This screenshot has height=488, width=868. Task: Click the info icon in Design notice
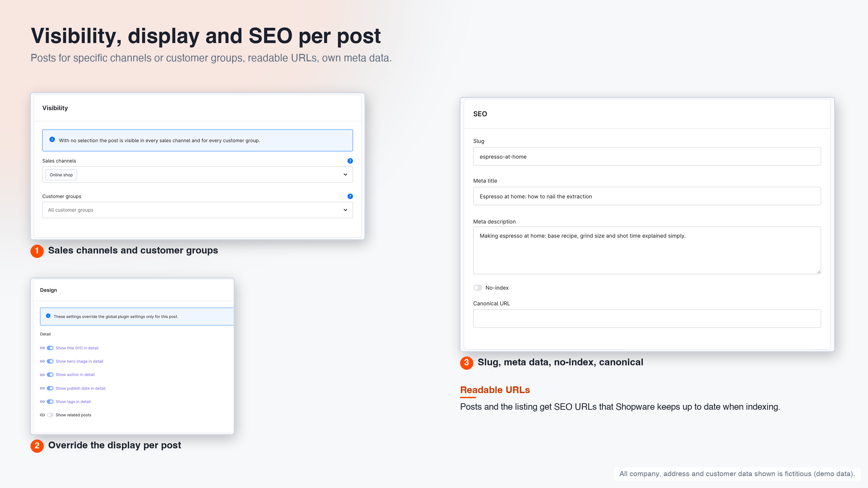pyautogui.click(x=48, y=316)
